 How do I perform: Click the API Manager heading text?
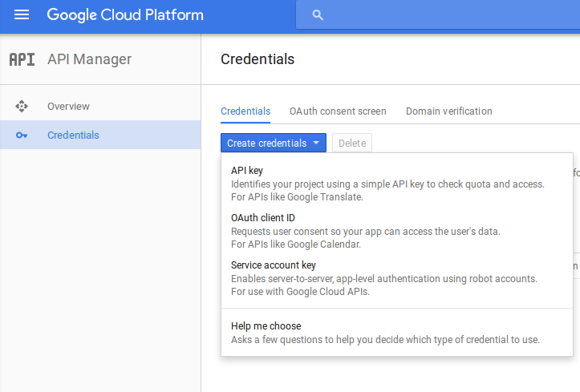click(89, 59)
